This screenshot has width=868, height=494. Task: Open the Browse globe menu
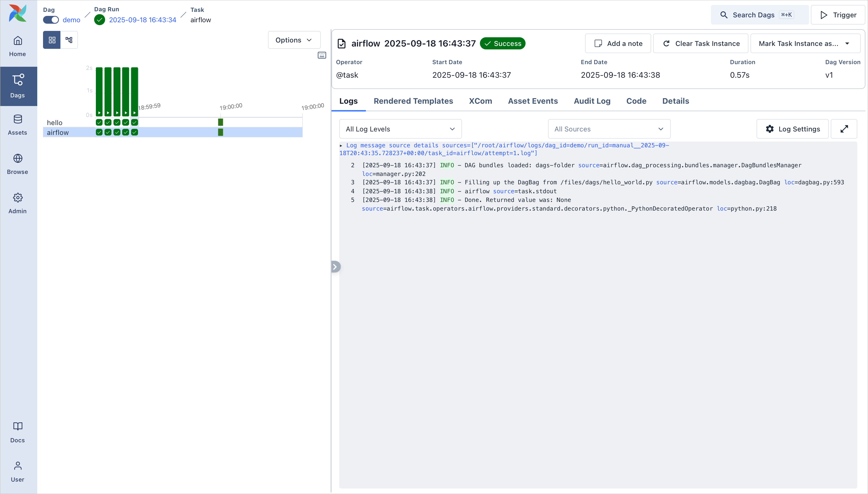click(18, 164)
